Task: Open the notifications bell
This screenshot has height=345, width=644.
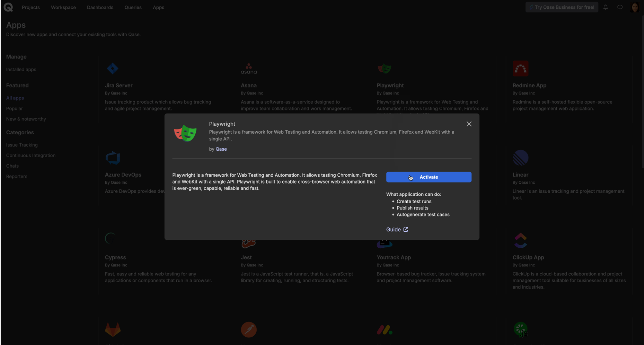Action: tap(605, 7)
